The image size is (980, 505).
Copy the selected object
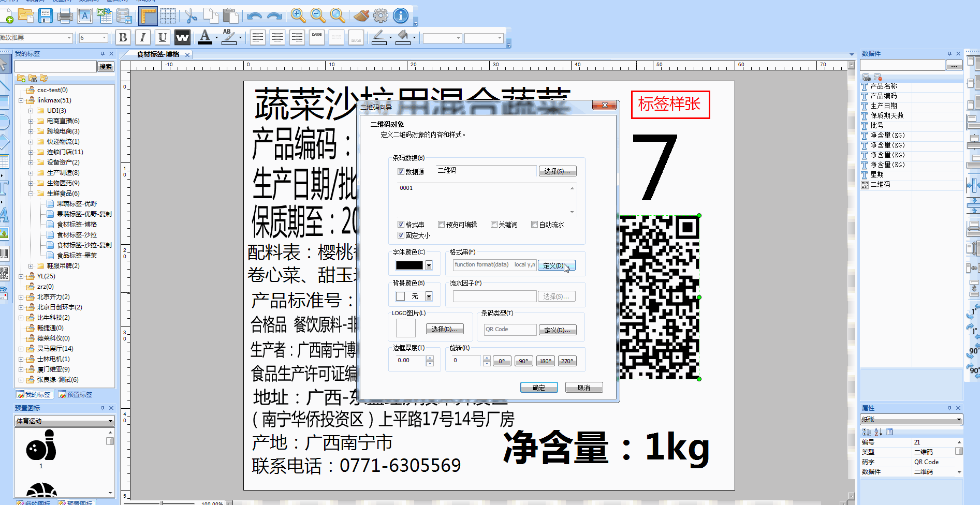(211, 16)
